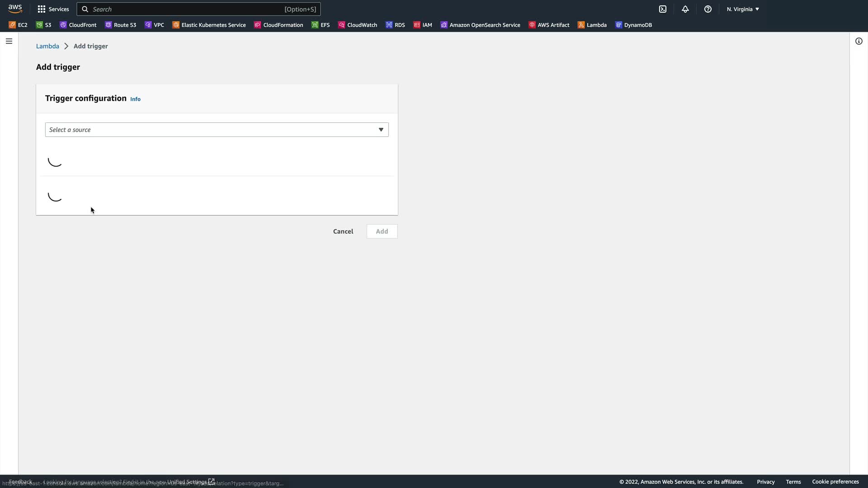Open the Select a source dropdown
Screen dimensions: 868x488
[x=217, y=130]
